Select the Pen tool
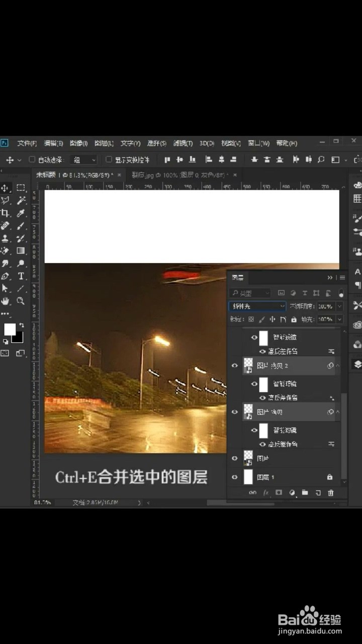This screenshot has width=362, height=644. click(6, 276)
